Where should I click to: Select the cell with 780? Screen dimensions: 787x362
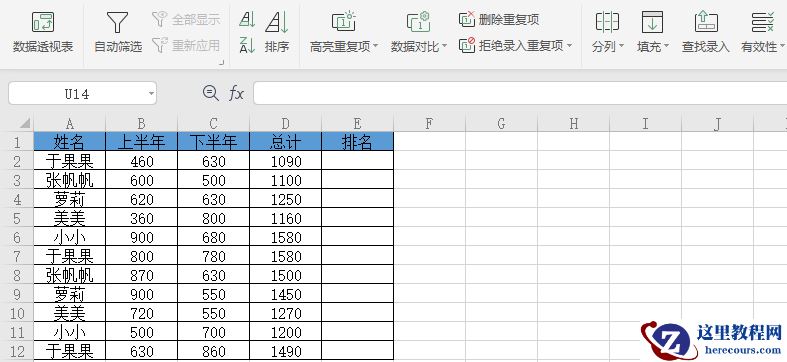(x=213, y=256)
